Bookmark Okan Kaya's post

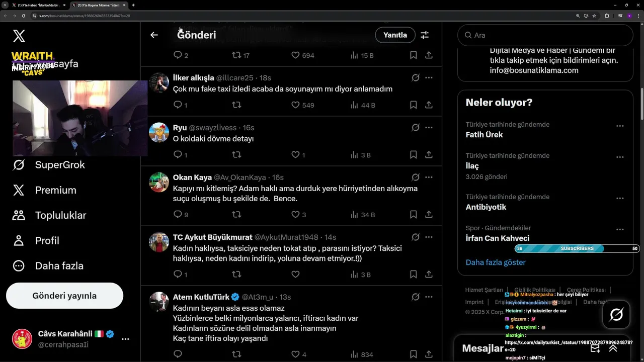point(413,215)
